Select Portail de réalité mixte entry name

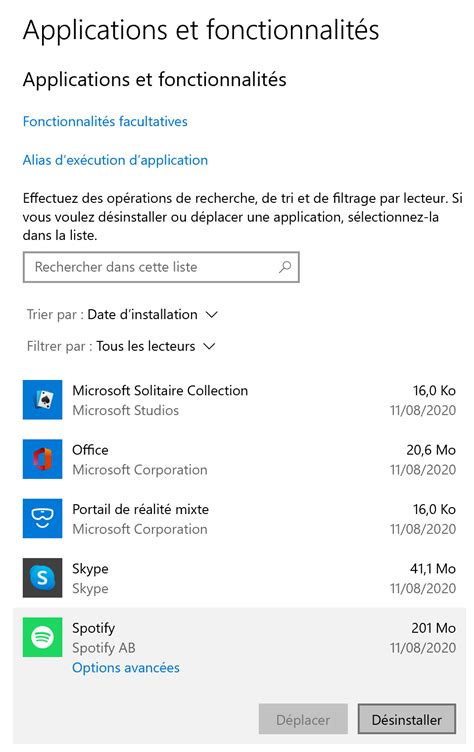141,509
